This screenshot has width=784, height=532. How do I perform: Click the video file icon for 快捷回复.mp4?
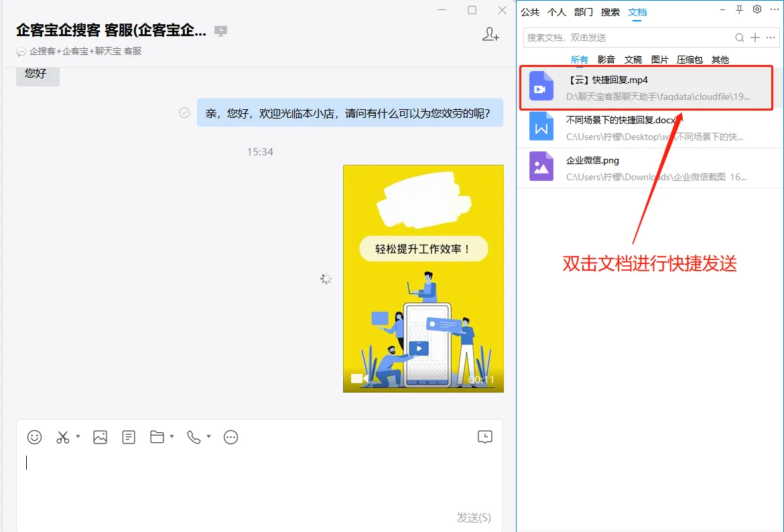541,86
